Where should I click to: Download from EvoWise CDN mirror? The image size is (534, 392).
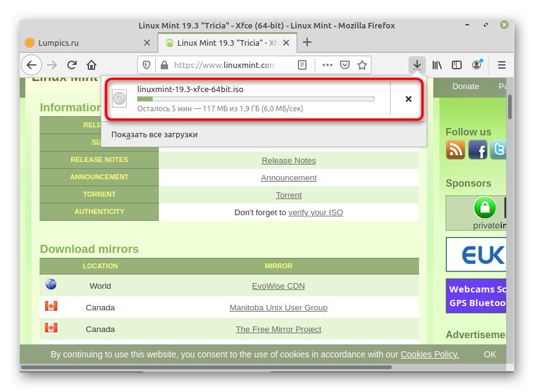pos(278,286)
